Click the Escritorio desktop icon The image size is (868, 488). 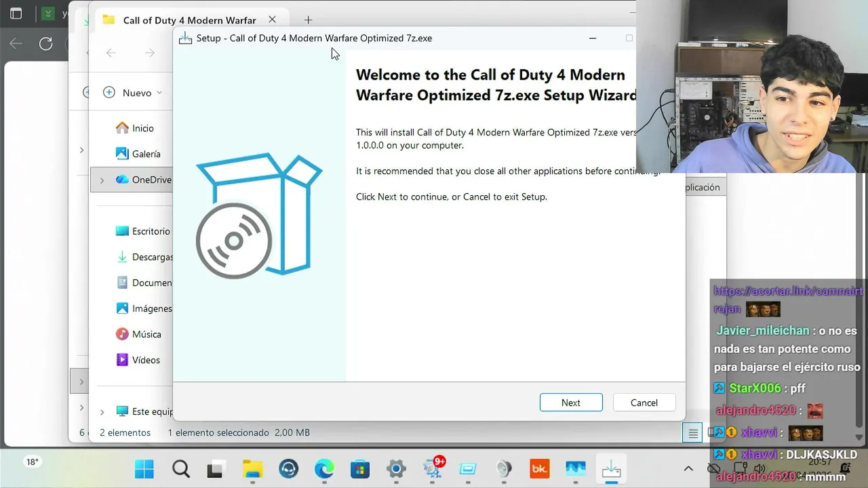[x=122, y=231]
